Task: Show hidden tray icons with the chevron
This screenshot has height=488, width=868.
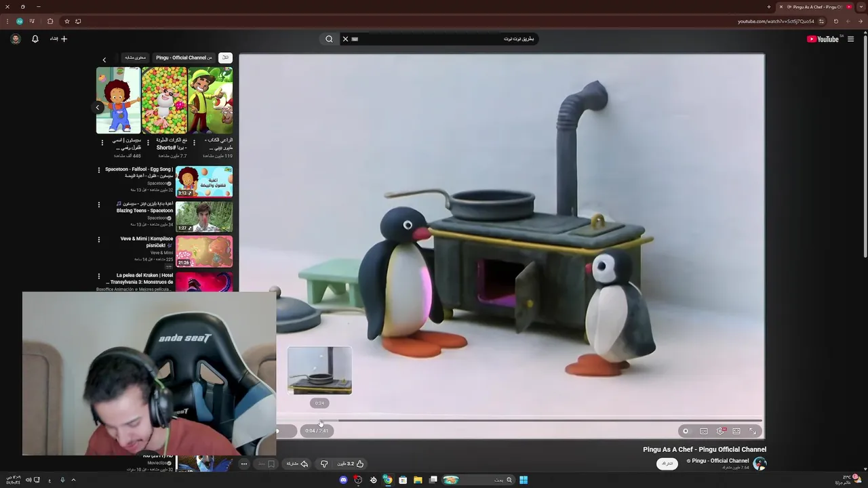Action: point(73,480)
